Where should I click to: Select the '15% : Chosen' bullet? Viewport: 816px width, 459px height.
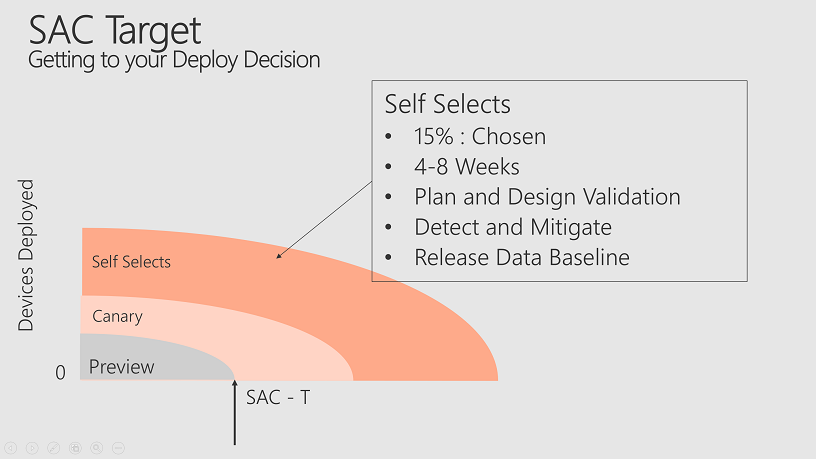480,137
